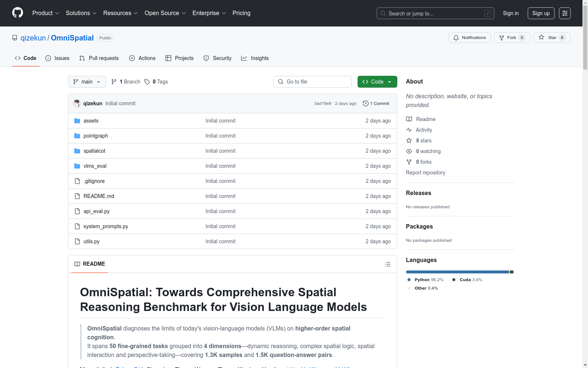Viewport: 588px width, 368px height.
Task: Switch to the Security tab
Action: 218,58
